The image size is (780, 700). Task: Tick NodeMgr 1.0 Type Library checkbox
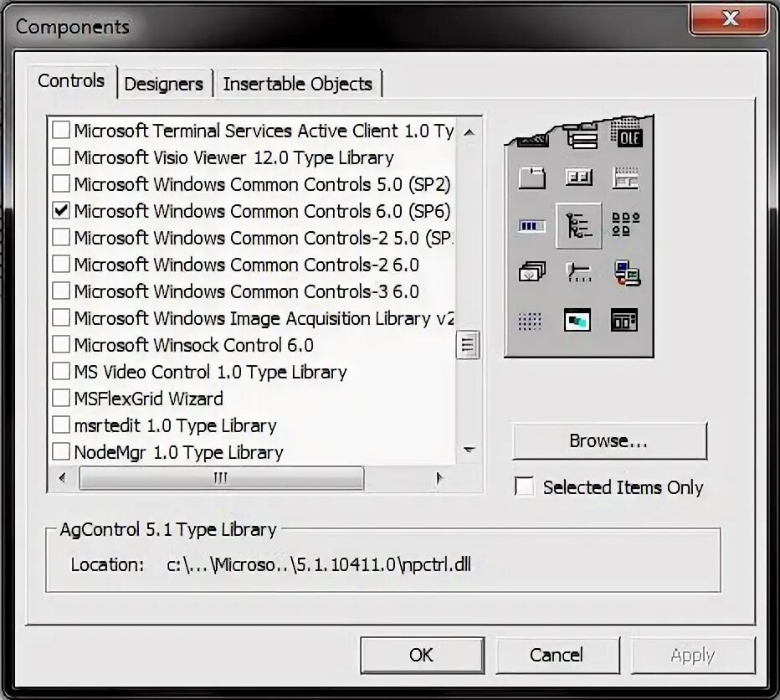point(61,452)
